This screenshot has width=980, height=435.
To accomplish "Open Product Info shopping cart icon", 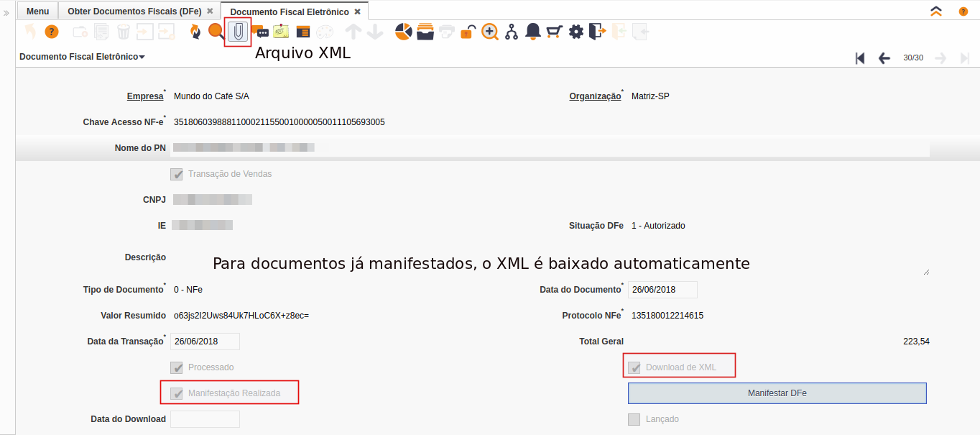I will pyautogui.click(x=554, y=32).
